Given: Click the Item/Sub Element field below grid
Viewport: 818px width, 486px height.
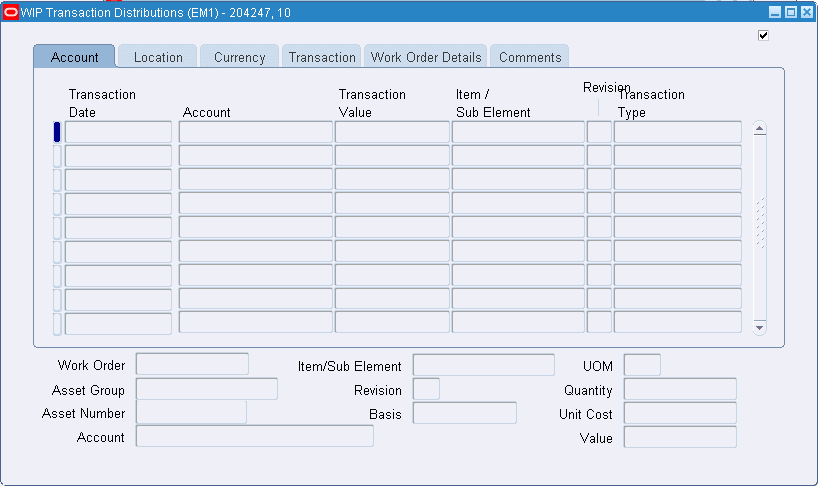Looking at the screenshot, I should 484,365.
